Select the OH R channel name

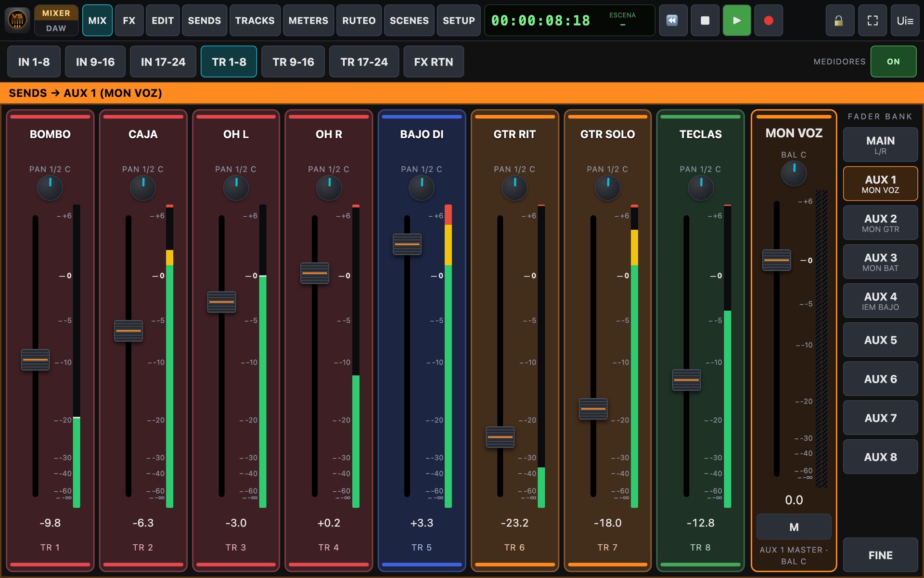(x=329, y=134)
